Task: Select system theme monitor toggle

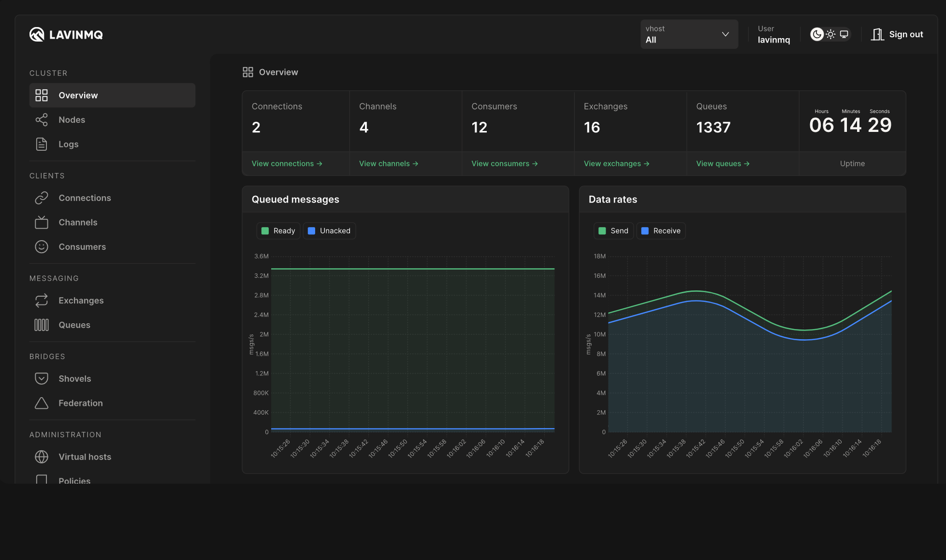Action: pyautogui.click(x=844, y=34)
